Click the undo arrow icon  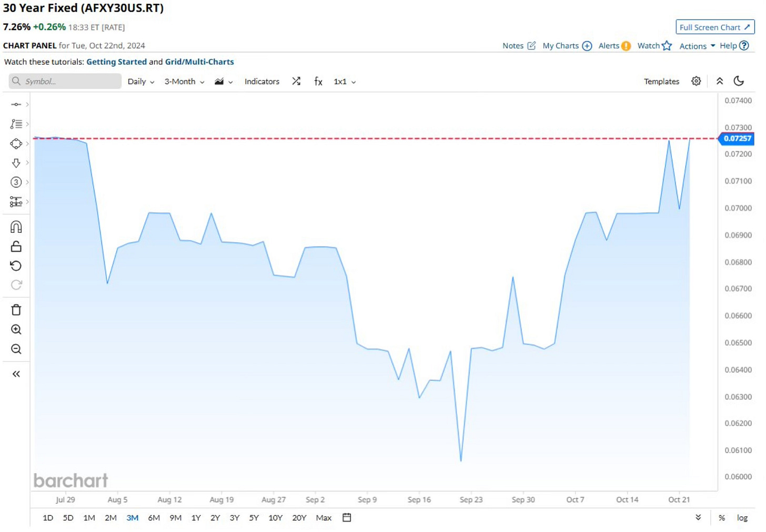tap(16, 266)
